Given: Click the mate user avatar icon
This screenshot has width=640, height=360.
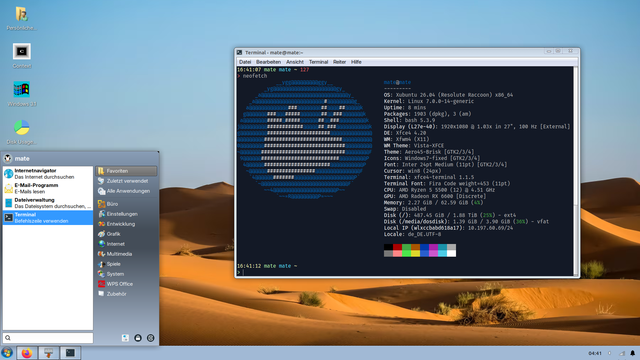Looking at the screenshot, I should (8, 158).
